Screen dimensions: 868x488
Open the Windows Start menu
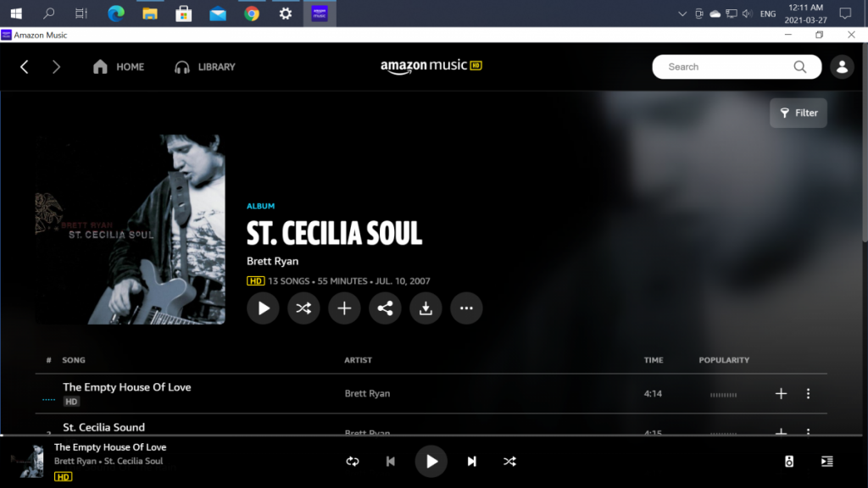click(16, 14)
